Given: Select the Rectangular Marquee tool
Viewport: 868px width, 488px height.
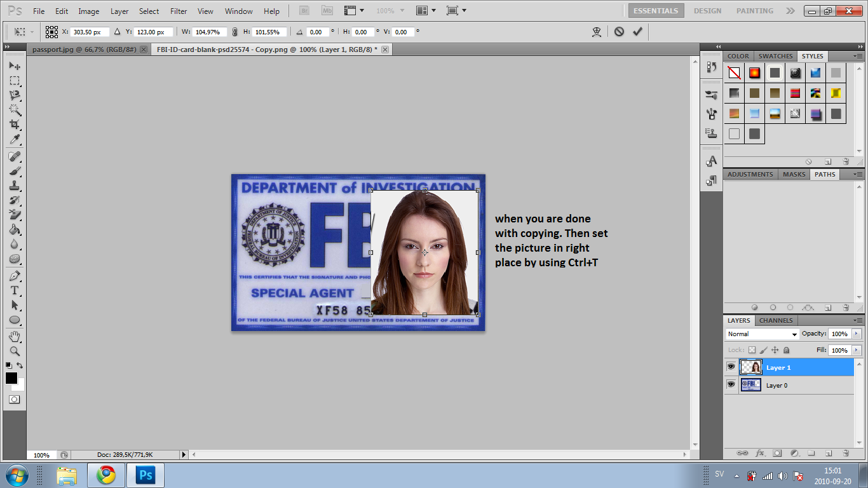Looking at the screenshot, I should tap(15, 81).
